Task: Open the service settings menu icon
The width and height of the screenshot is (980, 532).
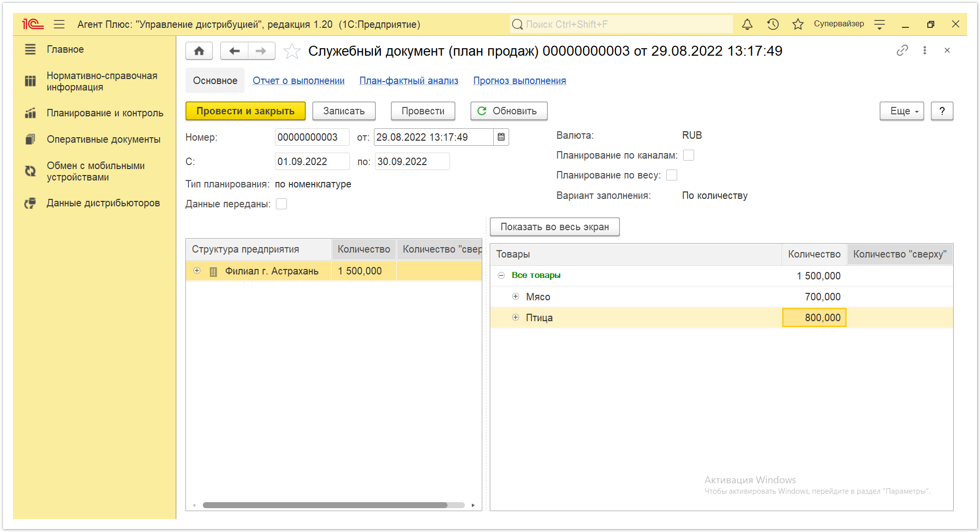Action: pyautogui.click(x=879, y=24)
